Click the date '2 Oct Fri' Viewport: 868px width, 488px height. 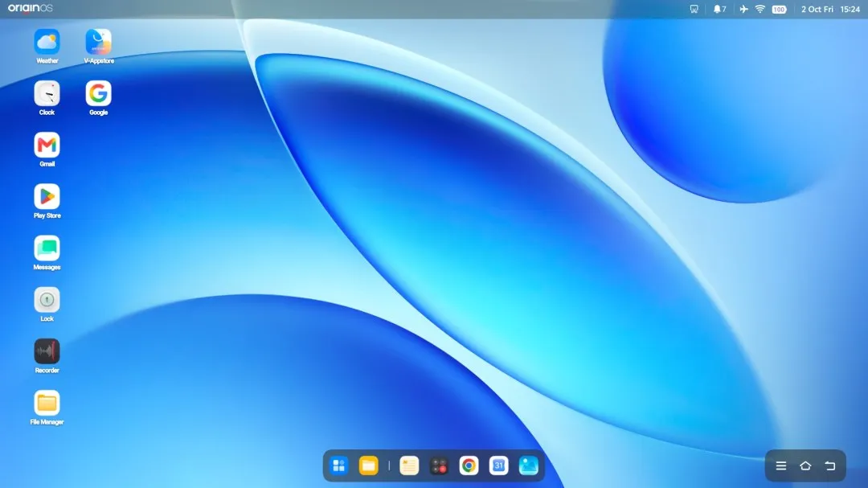tap(817, 9)
